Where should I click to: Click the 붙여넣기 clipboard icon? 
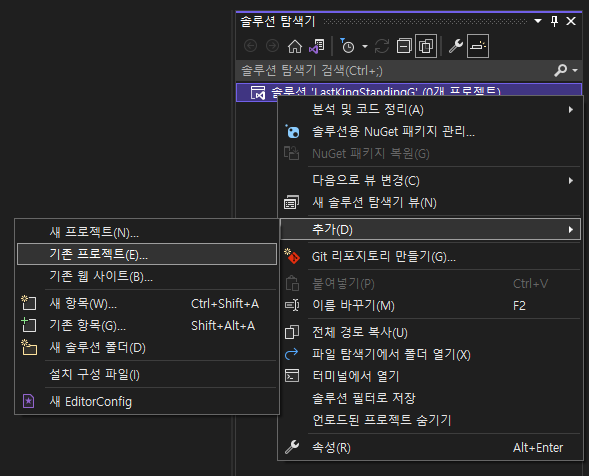pyautogui.click(x=292, y=284)
